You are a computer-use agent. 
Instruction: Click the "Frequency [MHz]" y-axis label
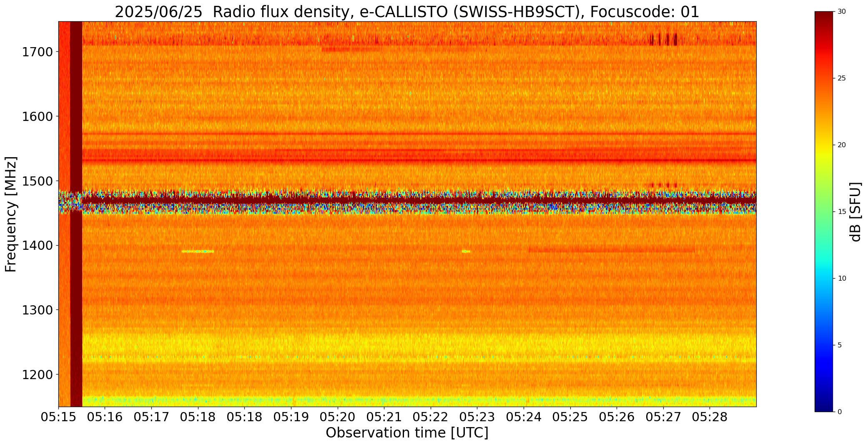(x=11, y=214)
